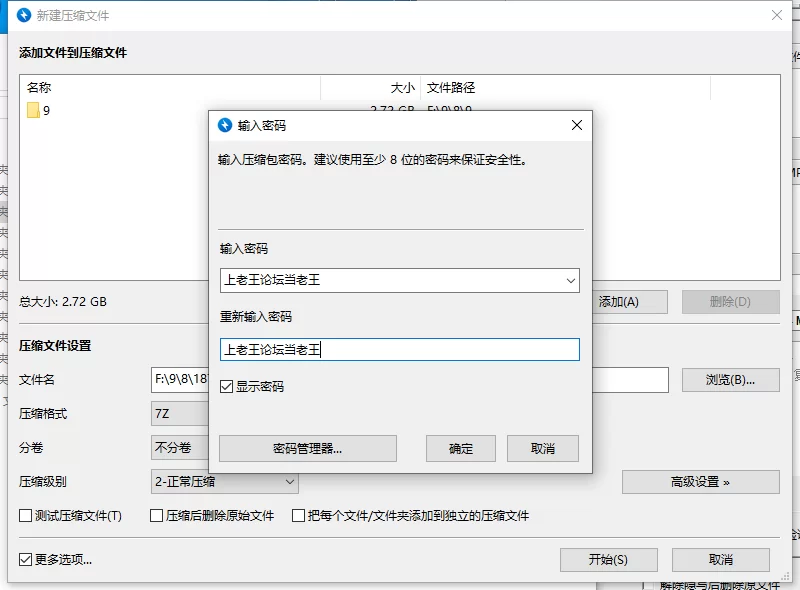Screen dimensions: 800x590
Task: Uncheck the 更多选项... checkbox
Action: 26,559
